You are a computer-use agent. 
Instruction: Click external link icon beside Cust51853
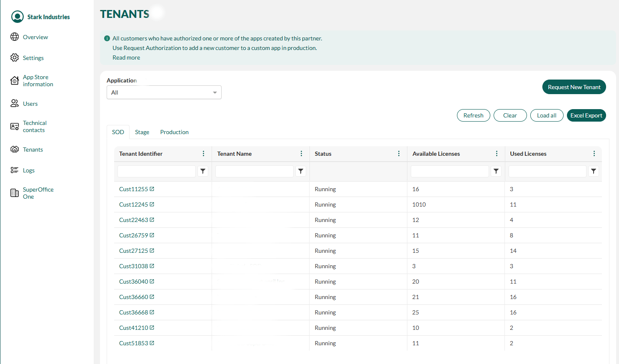(152, 343)
